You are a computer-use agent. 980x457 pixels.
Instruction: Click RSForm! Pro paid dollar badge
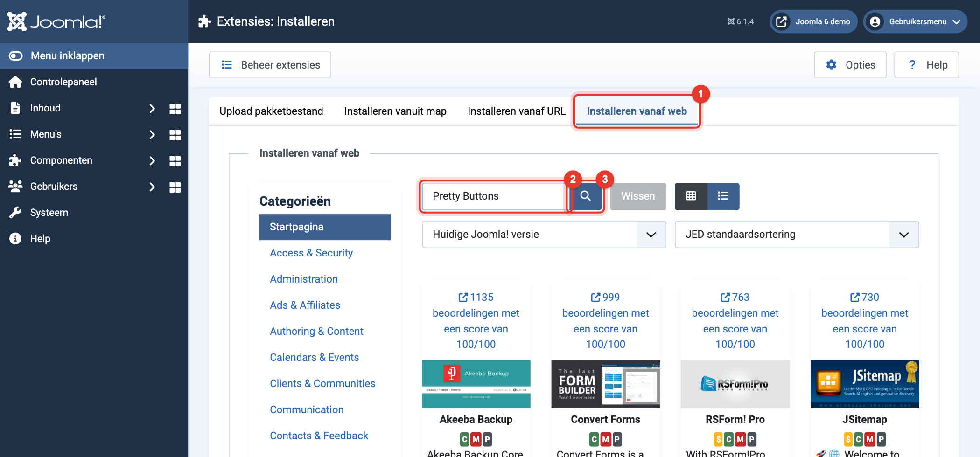pyautogui.click(x=719, y=439)
